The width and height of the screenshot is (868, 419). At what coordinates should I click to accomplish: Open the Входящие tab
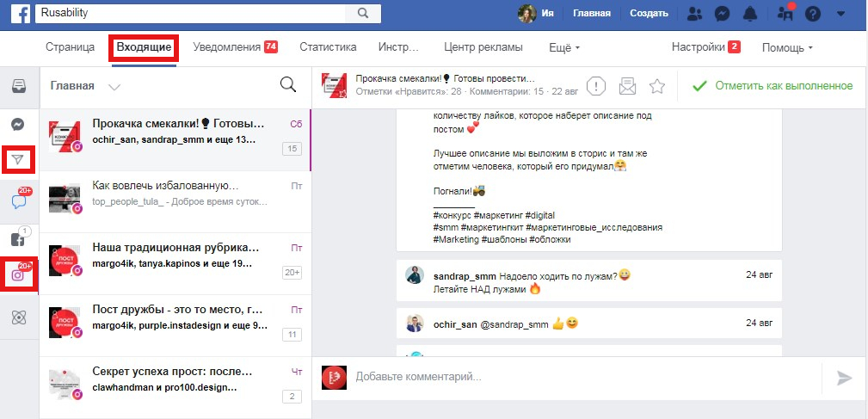coord(144,47)
